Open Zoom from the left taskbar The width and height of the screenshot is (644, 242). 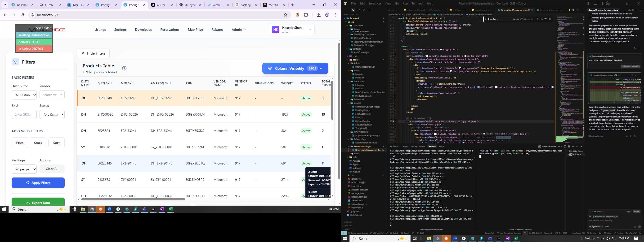(x=109, y=209)
